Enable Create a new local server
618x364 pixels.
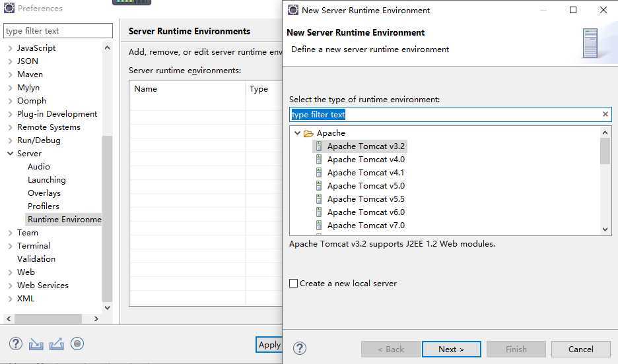coord(293,284)
